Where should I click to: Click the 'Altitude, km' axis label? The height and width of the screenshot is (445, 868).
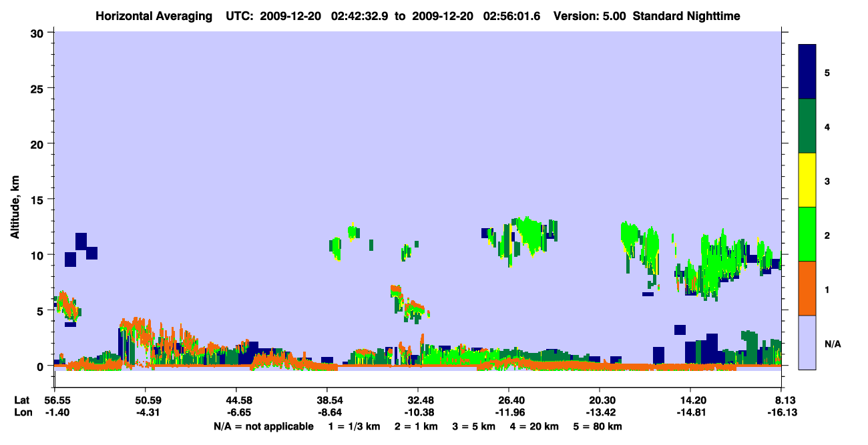[x=15, y=208]
